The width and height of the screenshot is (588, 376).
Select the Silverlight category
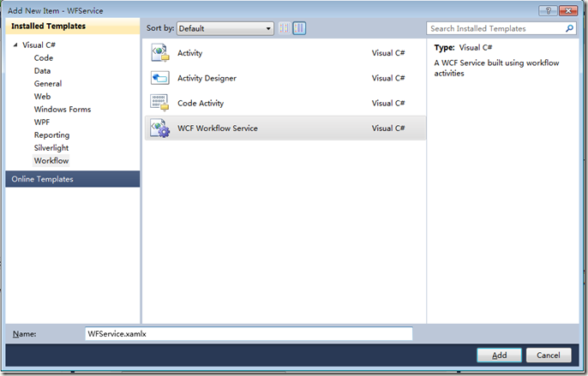click(51, 147)
